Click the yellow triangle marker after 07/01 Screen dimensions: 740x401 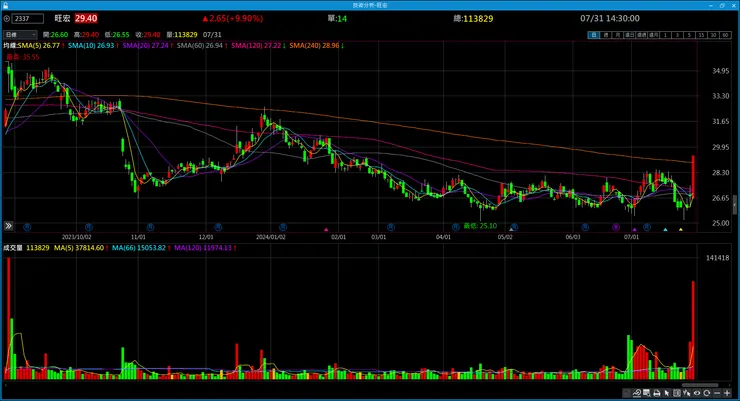tap(681, 230)
